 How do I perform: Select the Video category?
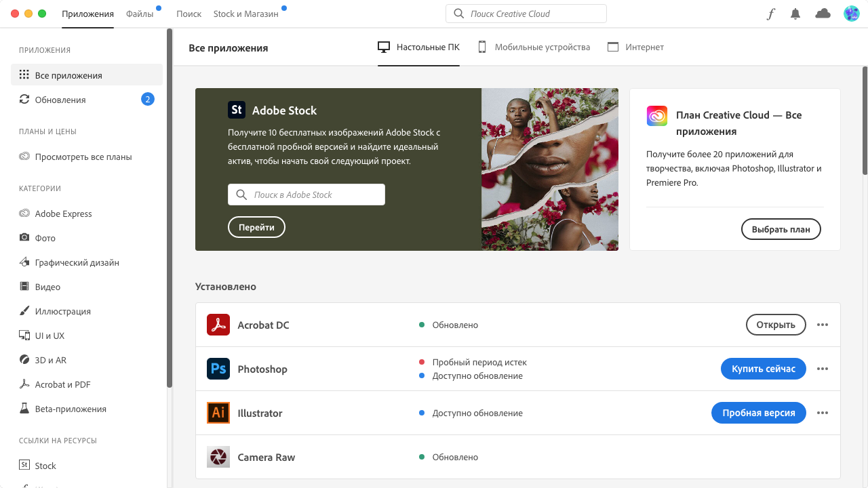(87, 287)
